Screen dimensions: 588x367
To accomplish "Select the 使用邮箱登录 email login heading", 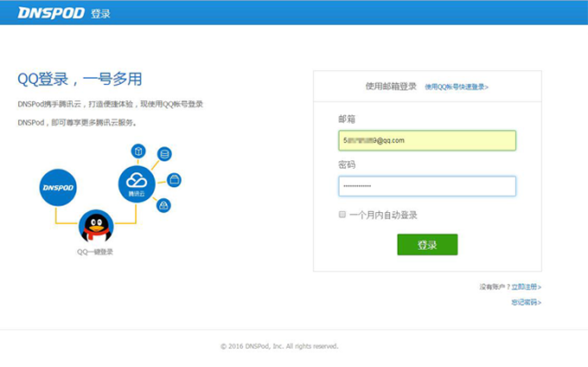I will click(x=391, y=87).
